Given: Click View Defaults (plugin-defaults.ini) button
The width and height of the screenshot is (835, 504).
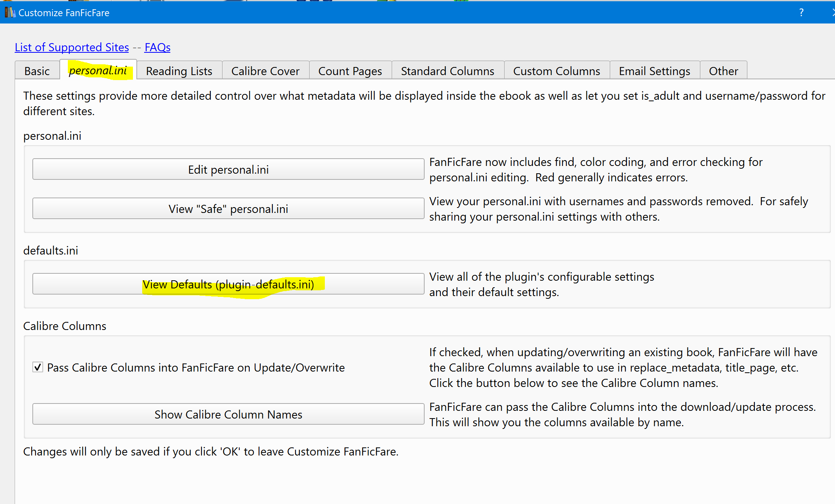Looking at the screenshot, I should coord(228,284).
